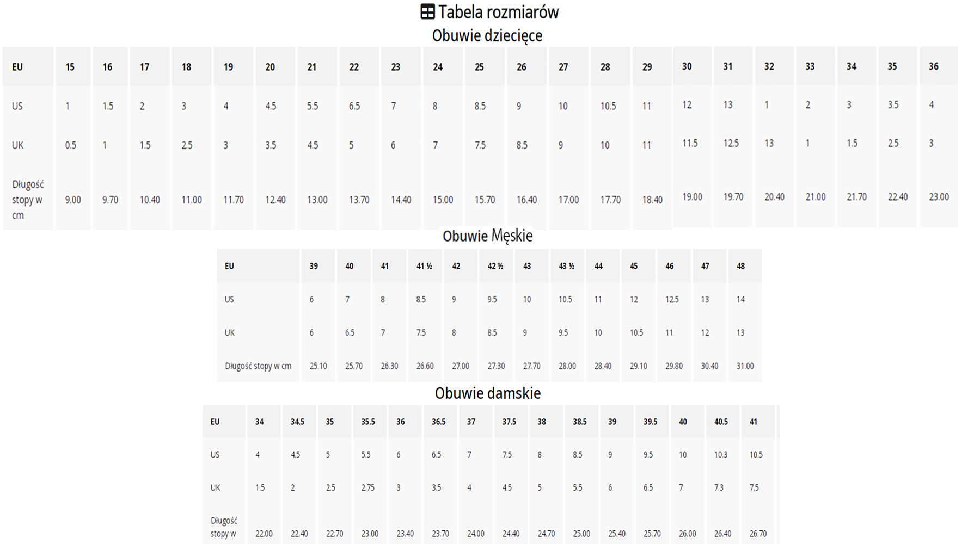This screenshot has height=544, width=980.
Task: Click EU size 36 in children's table
Action: tap(933, 66)
